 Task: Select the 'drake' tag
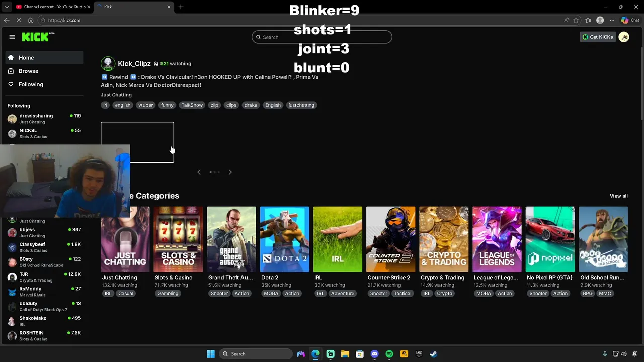click(x=251, y=105)
